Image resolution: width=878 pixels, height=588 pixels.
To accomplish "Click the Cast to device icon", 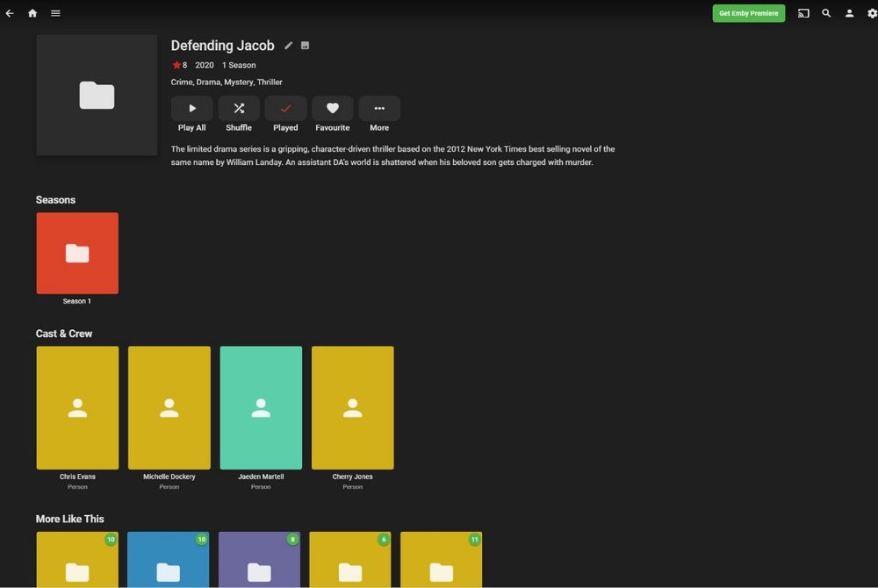I will (803, 13).
